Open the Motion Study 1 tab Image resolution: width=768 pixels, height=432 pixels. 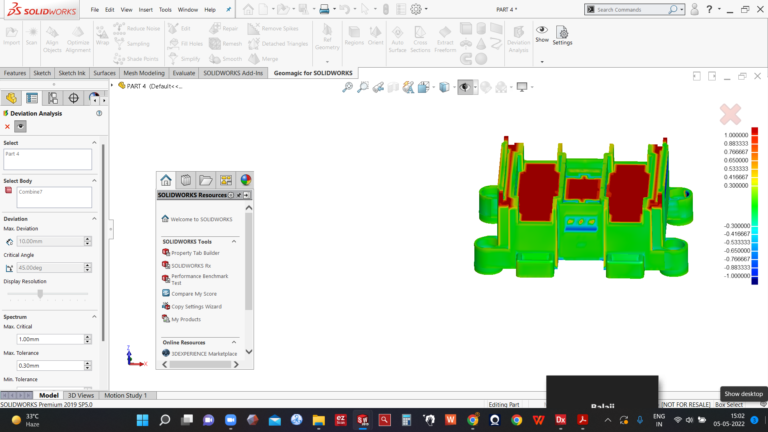click(125, 395)
